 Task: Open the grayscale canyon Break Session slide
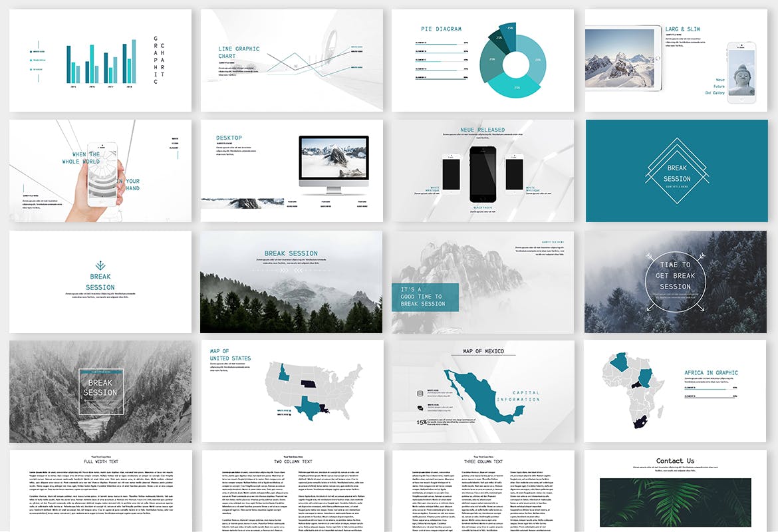tap(100, 392)
